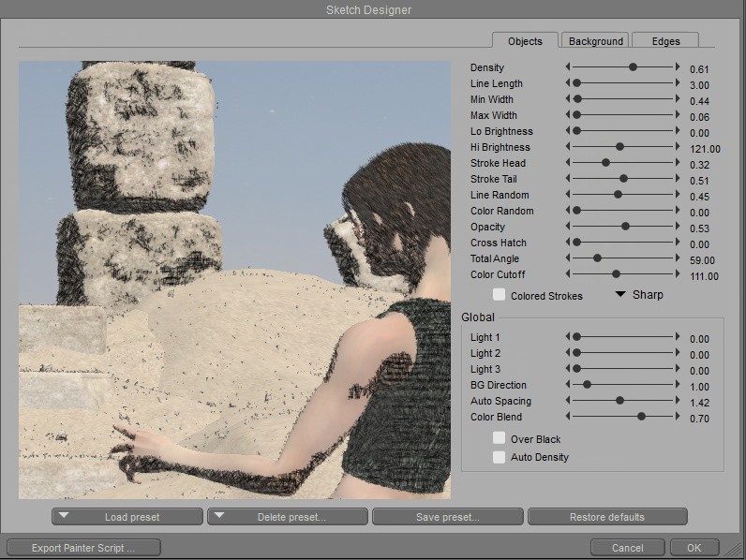Viewport: 746px width, 560px height.
Task: Enable the Colored Strokes checkbox
Action: pyautogui.click(x=500, y=295)
